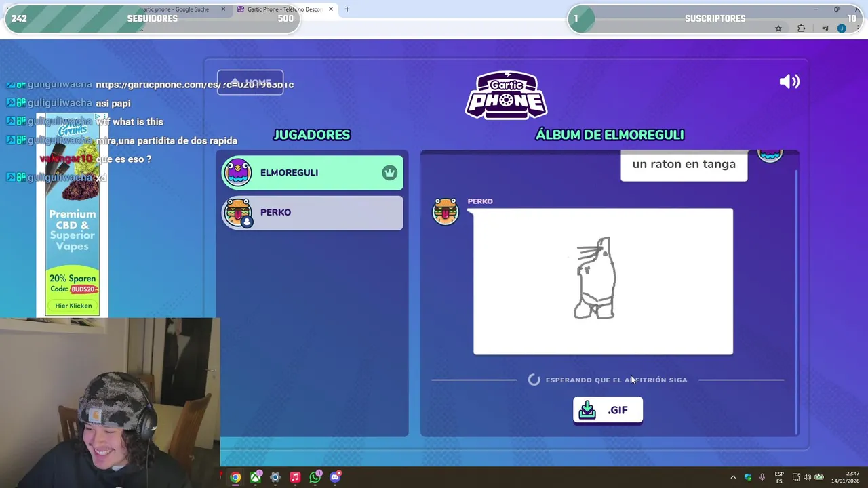Click the Gartic Phone logo

(x=506, y=95)
